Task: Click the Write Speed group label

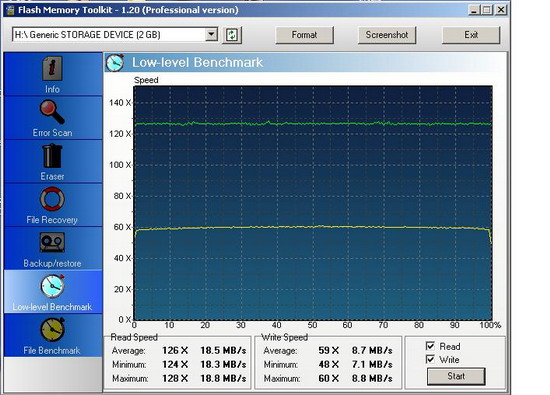Action: tap(284, 337)
